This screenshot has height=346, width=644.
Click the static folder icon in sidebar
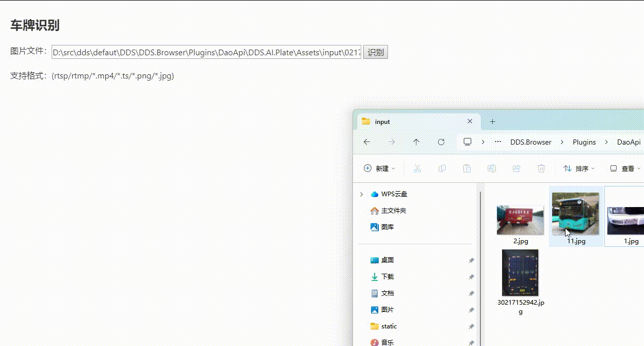pyautogui.click(x=375, y=326)
